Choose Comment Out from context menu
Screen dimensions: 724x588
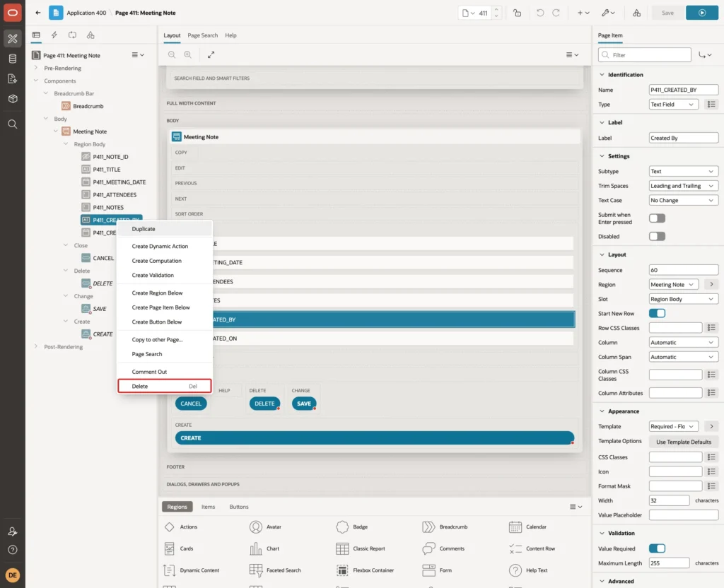pos(165,372)
